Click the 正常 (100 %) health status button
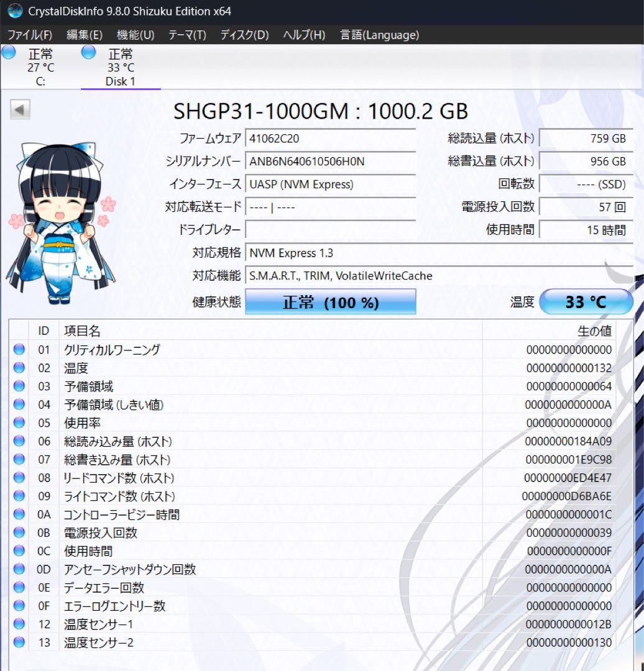Viewport: 644px width, 671px height. (x=331, y=302)
